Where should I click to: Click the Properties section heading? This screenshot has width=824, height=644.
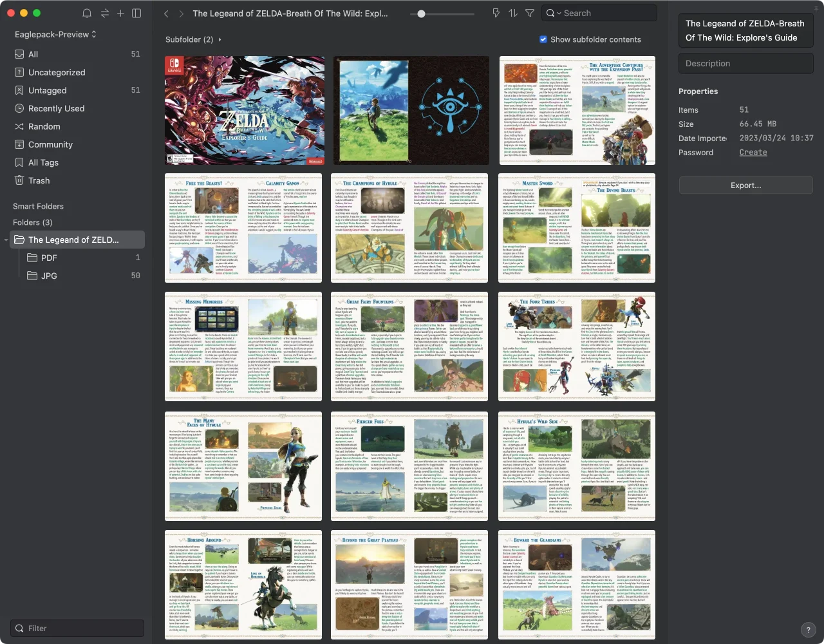698,91
